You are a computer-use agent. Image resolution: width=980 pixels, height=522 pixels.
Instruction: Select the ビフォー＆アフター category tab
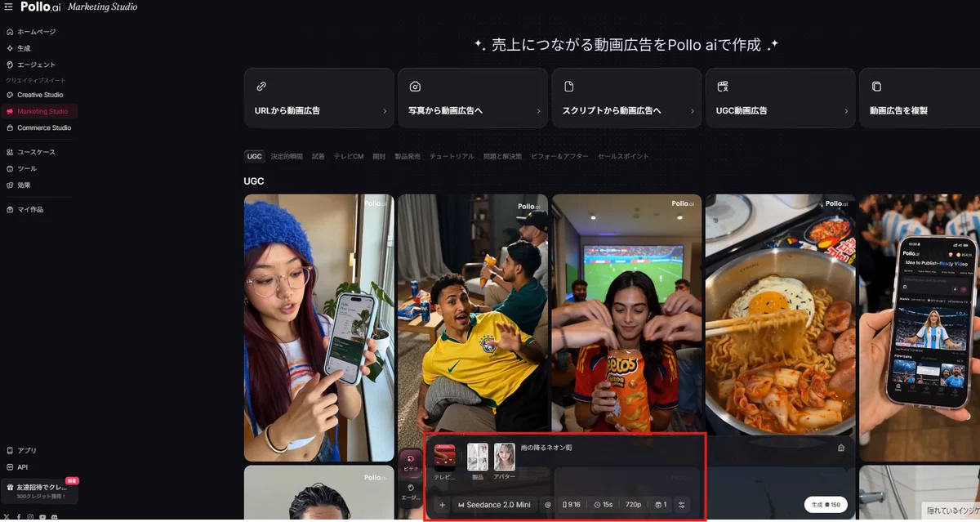pos(559,156)
